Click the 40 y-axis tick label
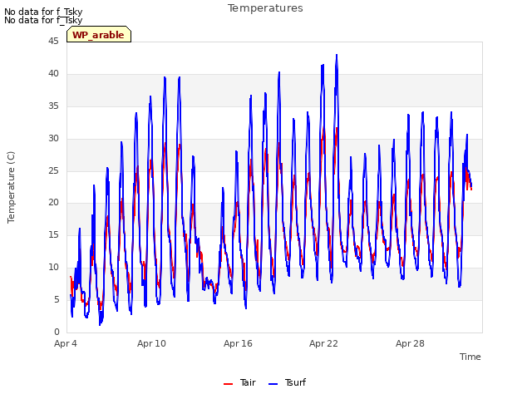 53,73
